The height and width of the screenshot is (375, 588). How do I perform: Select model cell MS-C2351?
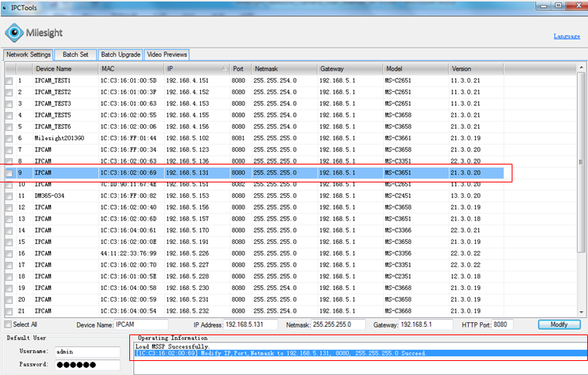tap(398, 277)
